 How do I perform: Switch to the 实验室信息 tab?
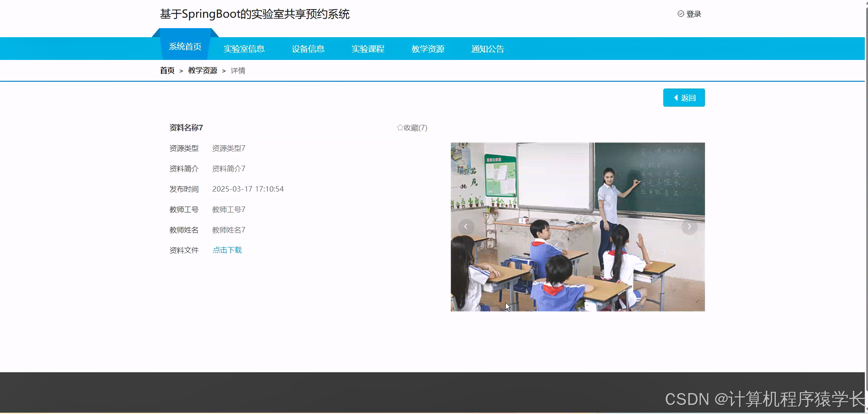tap(244, 48)
